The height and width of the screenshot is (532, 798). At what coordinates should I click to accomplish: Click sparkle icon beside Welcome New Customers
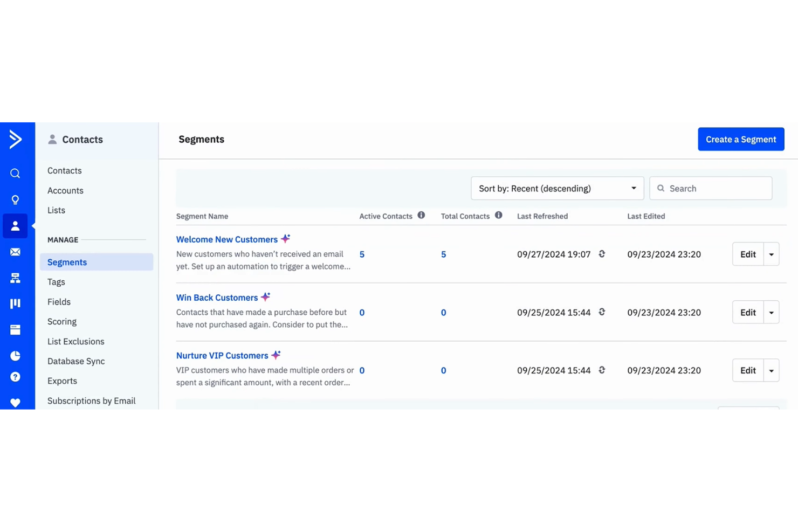click(x=286, y=238)
